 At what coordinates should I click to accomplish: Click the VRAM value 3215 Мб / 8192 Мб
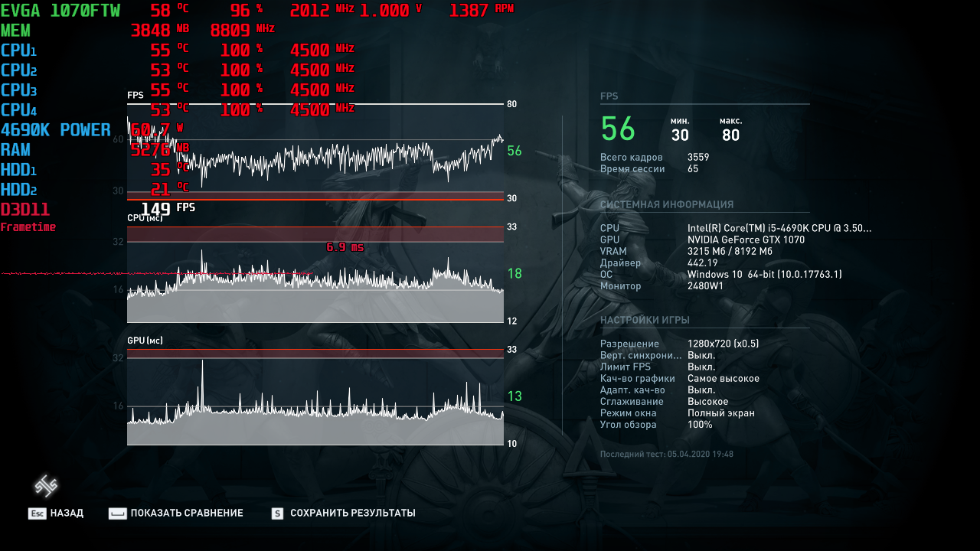point(730,251)
